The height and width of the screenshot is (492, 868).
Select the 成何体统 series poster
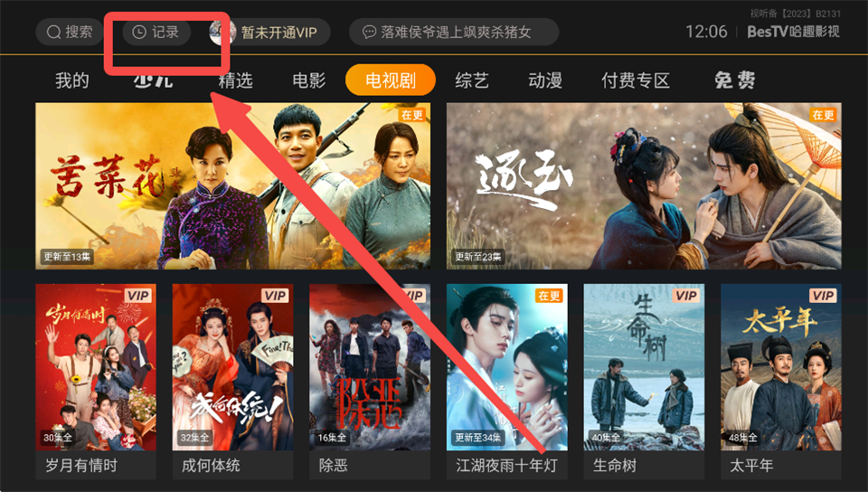(x=233, y=382)
